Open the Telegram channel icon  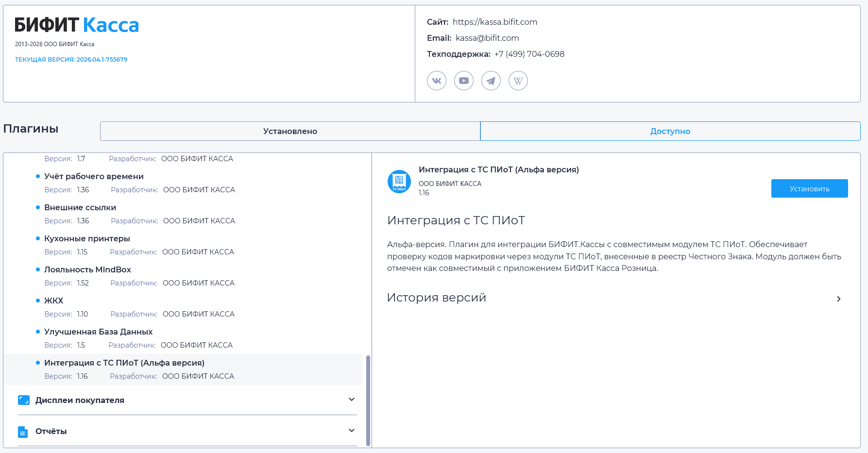(x=491, y=81)
